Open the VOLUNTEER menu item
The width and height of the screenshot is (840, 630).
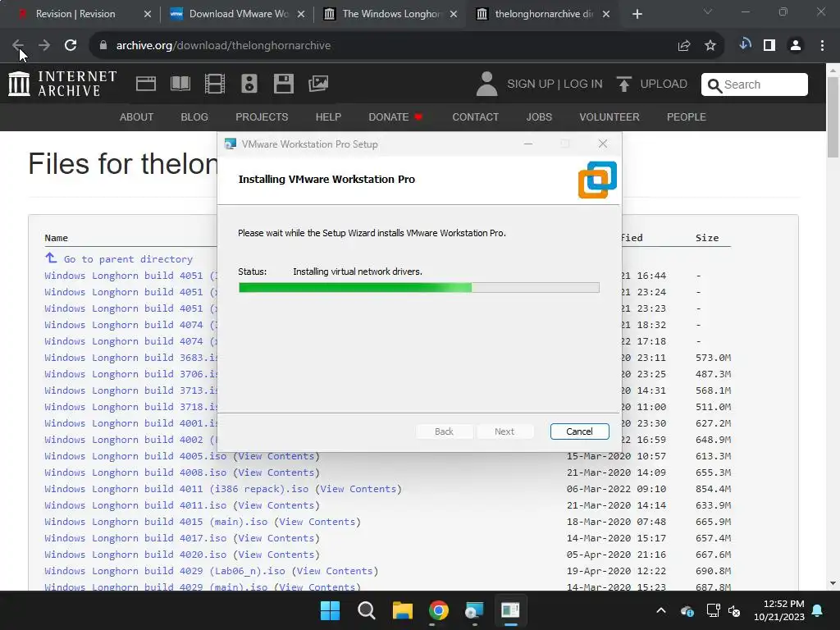(x=609, y=116)
